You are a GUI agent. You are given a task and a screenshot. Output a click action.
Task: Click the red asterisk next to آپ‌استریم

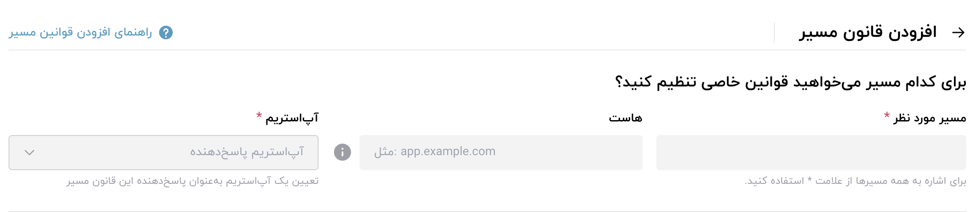pos(259,115)
